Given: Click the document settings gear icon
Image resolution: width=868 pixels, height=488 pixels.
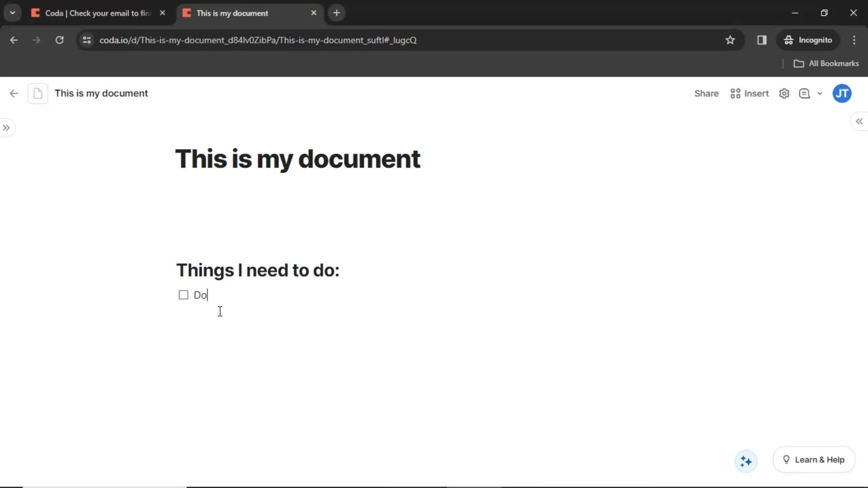Looking at the screenshot, I should [x=784, y=94].
